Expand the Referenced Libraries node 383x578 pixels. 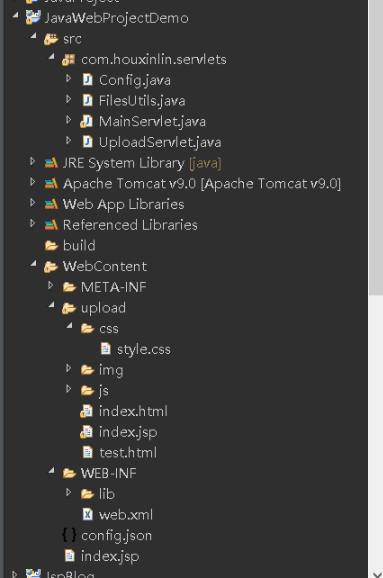32,223
